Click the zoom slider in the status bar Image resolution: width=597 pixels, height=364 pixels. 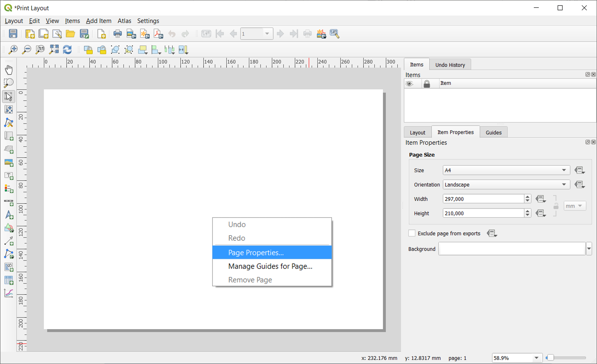[x=566, y=358]
